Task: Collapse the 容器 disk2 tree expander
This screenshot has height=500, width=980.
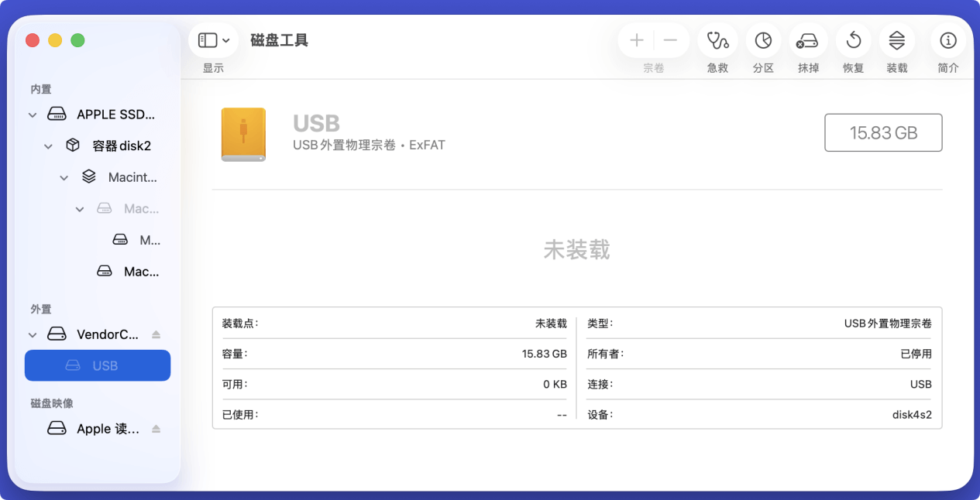Action: (47, 146)
